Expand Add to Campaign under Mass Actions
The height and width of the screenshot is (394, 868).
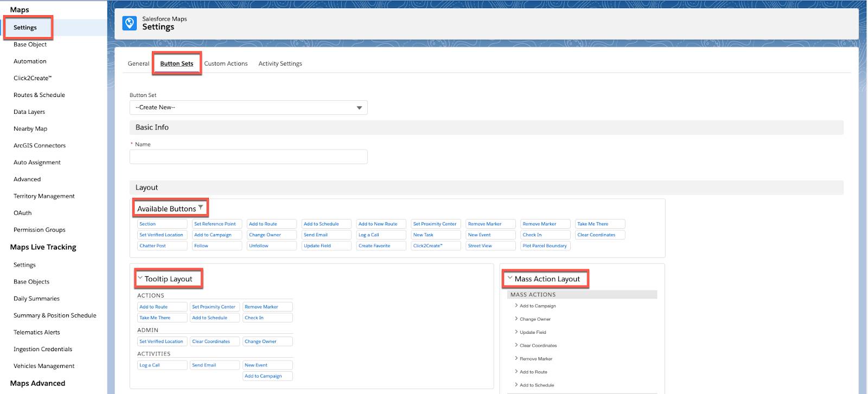pyautogui.click(x=516, y=306)
